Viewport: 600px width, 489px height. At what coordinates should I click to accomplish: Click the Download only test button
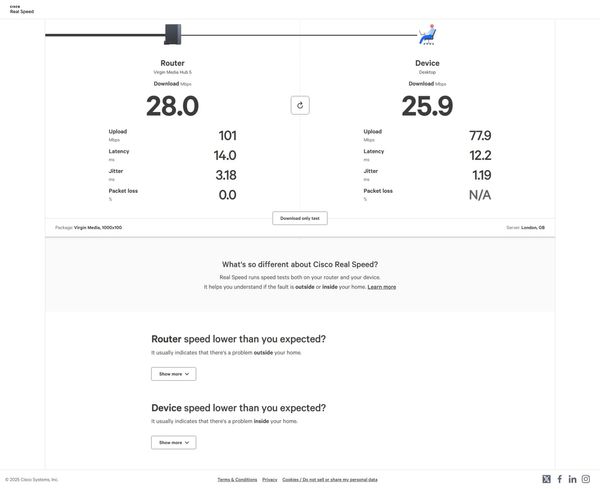(x=300, y=218)
